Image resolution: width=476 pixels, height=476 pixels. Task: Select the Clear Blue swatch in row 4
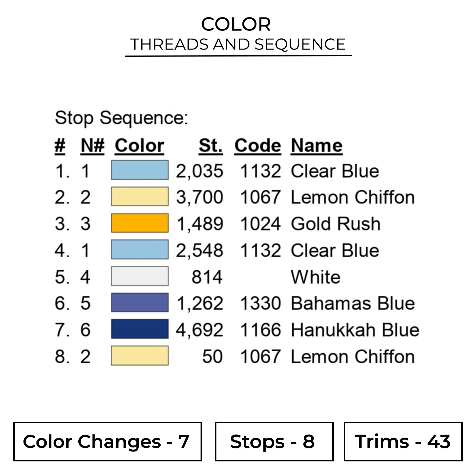[140, 250]
